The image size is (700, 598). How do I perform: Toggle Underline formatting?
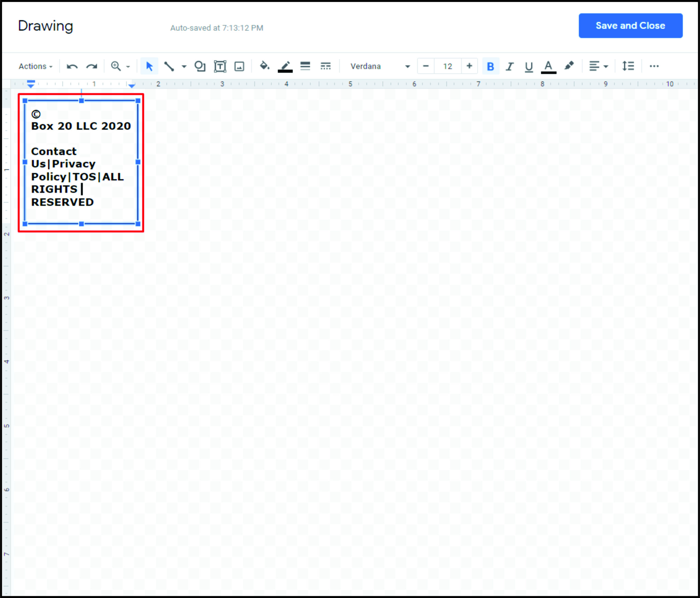tap(529, 66)
